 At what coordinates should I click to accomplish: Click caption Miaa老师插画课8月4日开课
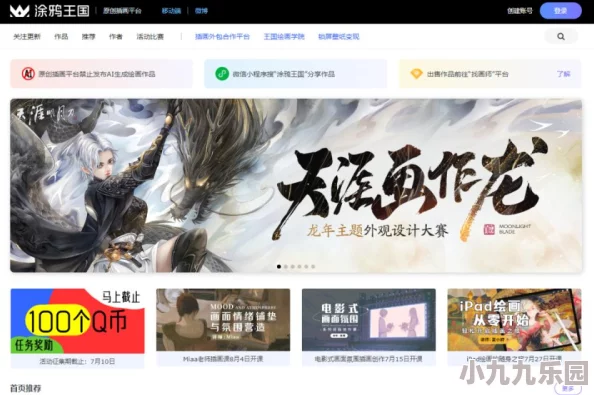pos(223,359)
